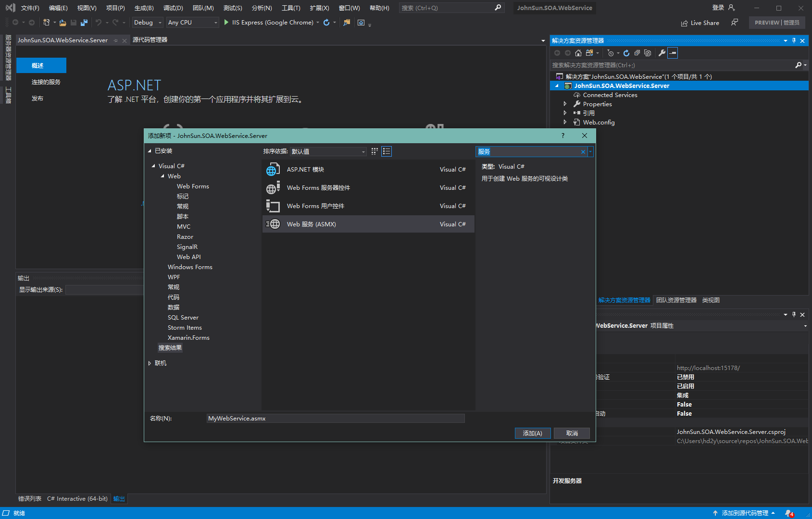812x519 pixels.
Task: Select the 发布 publish sidebar item
Action: (x=37, y=99)
